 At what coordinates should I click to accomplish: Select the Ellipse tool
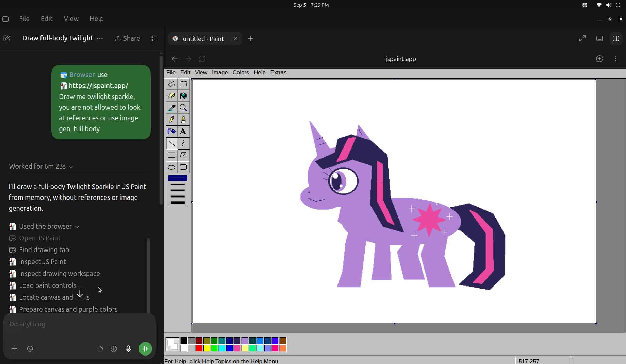[171, 167]
